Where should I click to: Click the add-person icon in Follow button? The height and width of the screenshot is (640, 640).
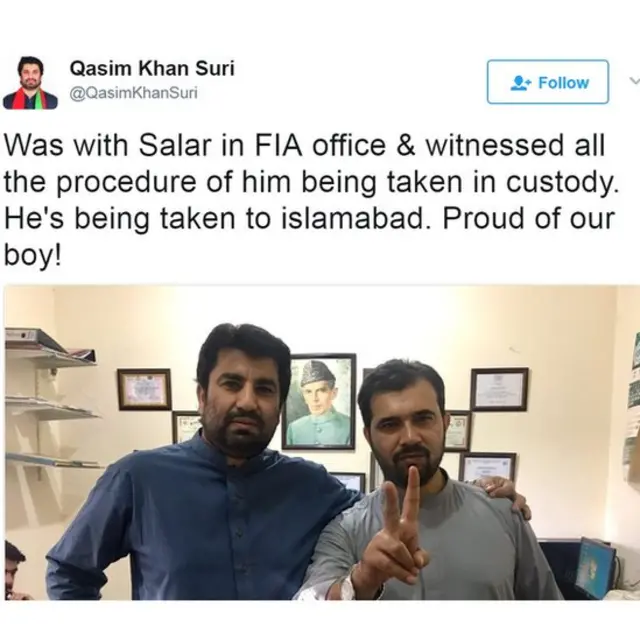point(521,83)
